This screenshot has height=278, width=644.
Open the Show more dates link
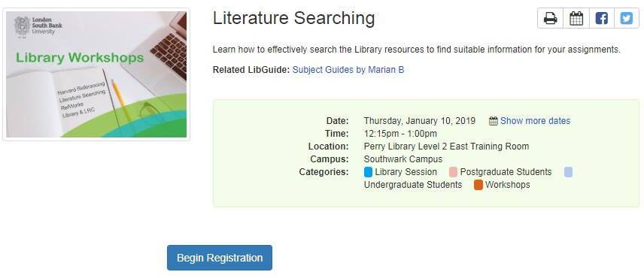[x=535, y=121]
